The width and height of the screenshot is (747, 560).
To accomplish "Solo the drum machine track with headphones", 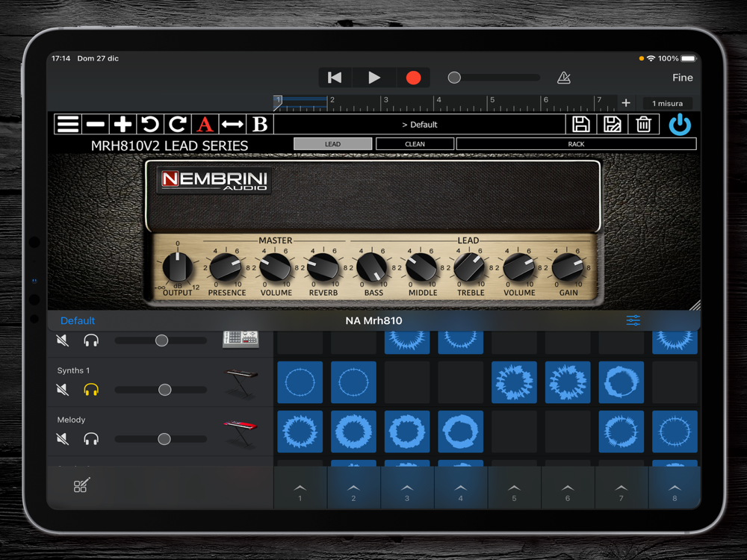I will click(x=91, y=340).
